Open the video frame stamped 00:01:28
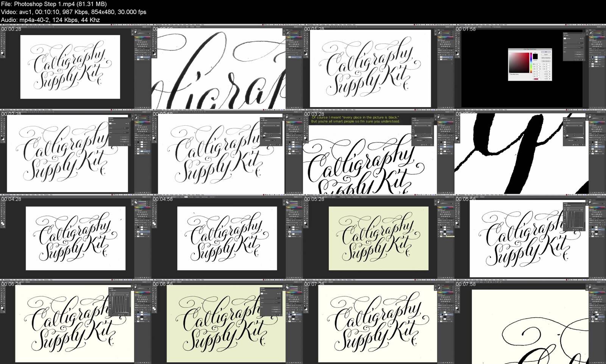The image size is (606, 364). 379,67
